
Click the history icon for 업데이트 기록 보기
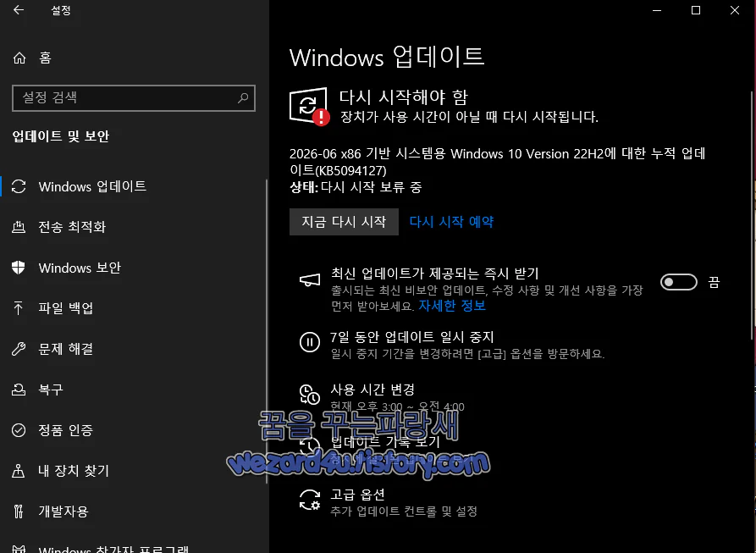[x=308, y=446]
